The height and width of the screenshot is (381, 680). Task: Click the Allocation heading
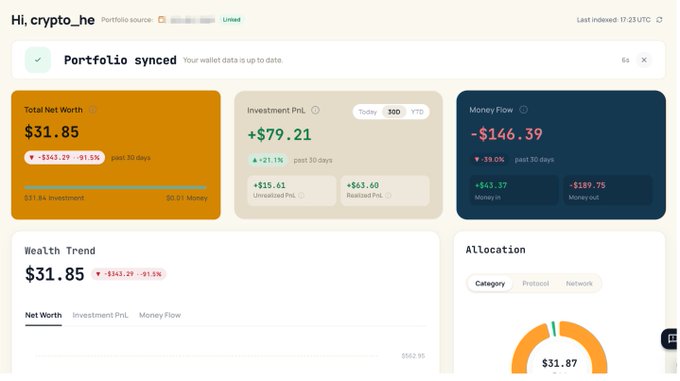point(495,250)
